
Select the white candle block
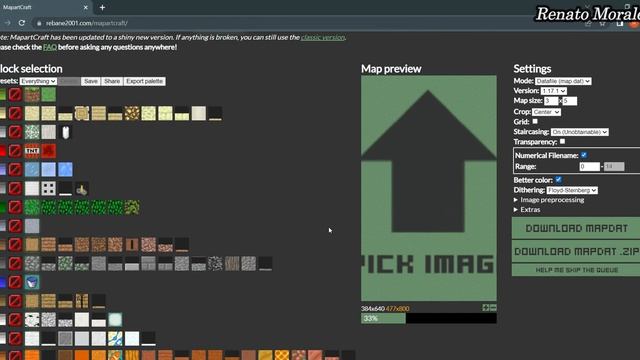click(65, 132)
